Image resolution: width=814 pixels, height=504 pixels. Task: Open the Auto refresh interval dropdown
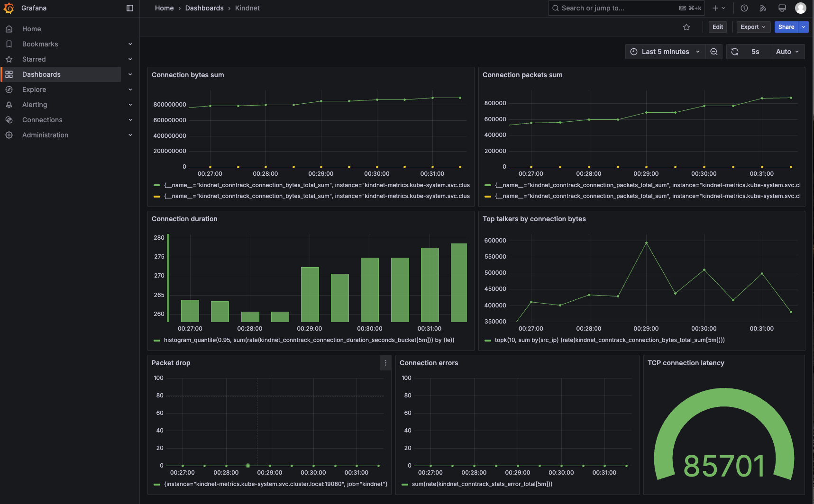(x=787, y=52)
